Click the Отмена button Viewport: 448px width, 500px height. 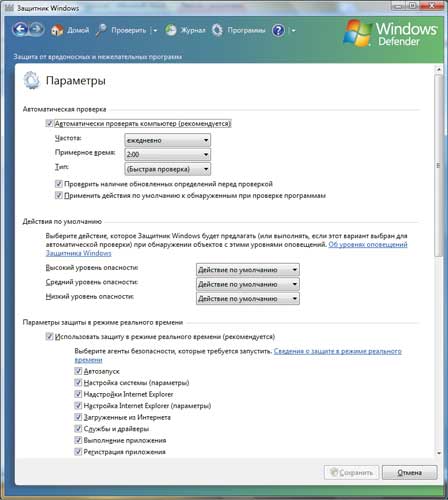coord(409,472)
